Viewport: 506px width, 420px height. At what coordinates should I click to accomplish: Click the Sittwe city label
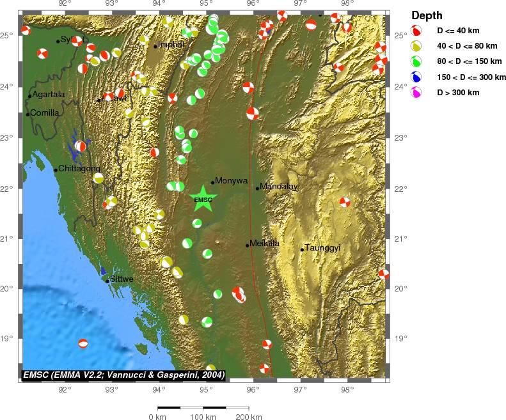pyautogui.click(x=122, y=279)
